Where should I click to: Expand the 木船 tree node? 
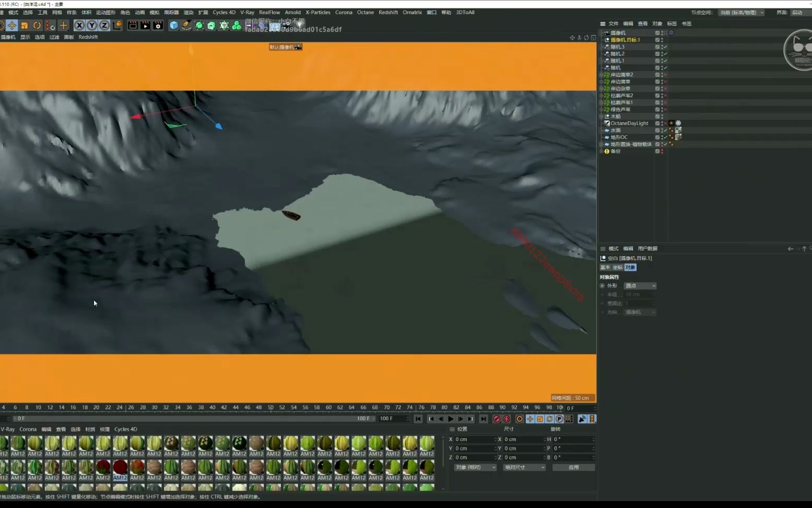602,117
